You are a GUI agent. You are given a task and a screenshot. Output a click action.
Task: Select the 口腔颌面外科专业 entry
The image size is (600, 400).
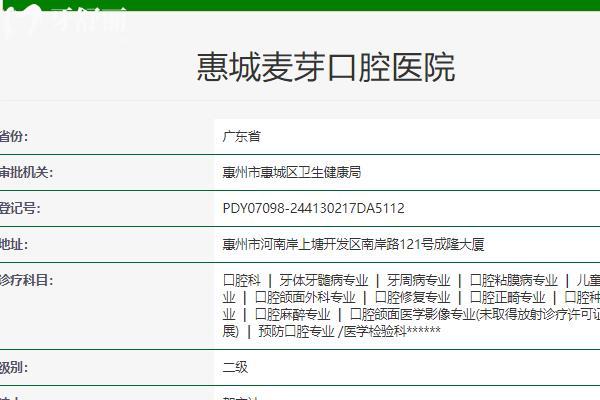(305, 297)
